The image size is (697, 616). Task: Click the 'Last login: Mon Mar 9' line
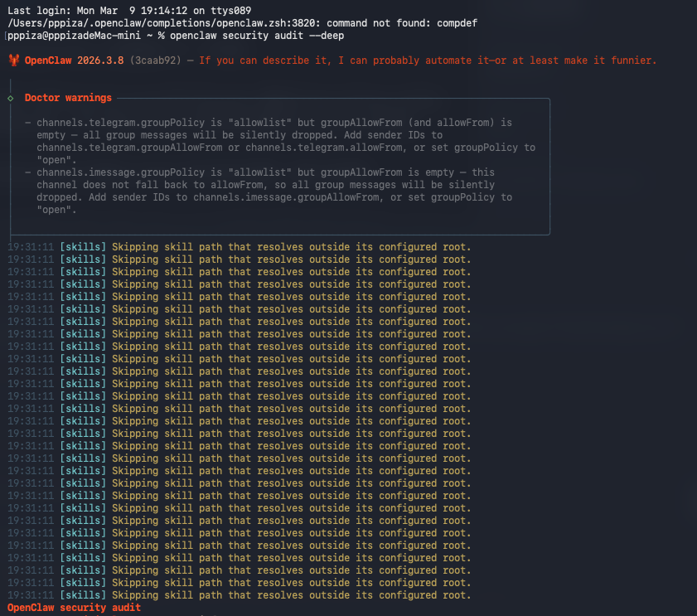[129, 11]
